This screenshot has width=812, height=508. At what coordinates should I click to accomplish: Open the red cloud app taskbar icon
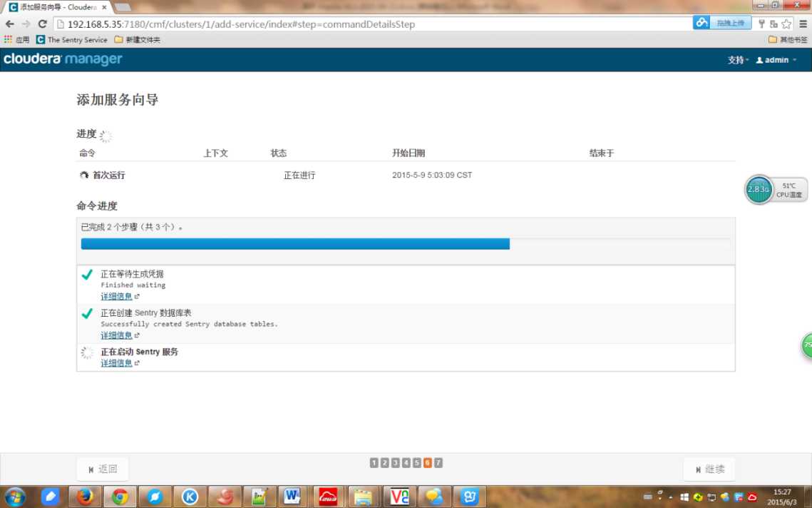[329, 497]
